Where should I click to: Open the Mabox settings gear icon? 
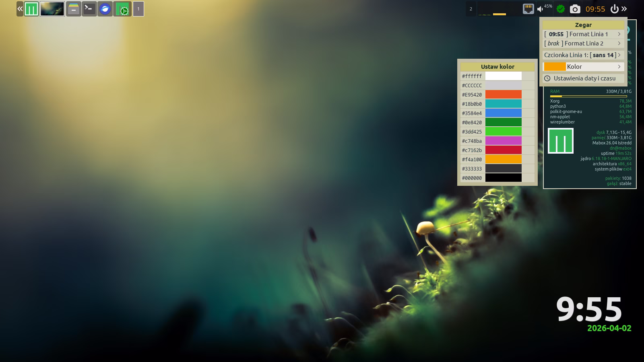122,9
